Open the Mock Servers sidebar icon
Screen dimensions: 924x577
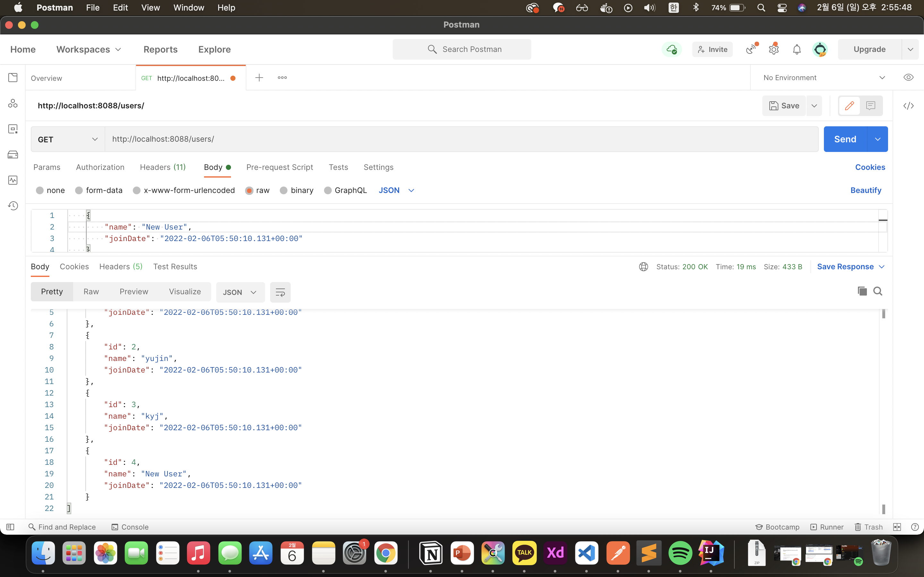pos(13,155)
